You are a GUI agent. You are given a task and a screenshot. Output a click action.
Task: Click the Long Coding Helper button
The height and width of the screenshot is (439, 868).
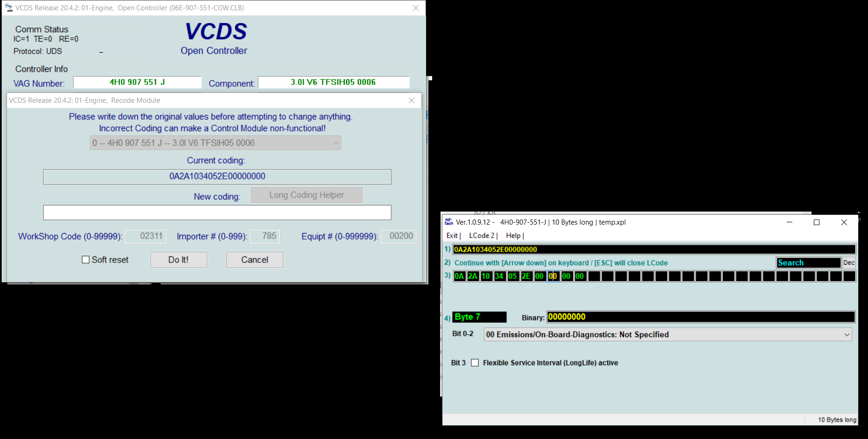[x=306, y=195]
